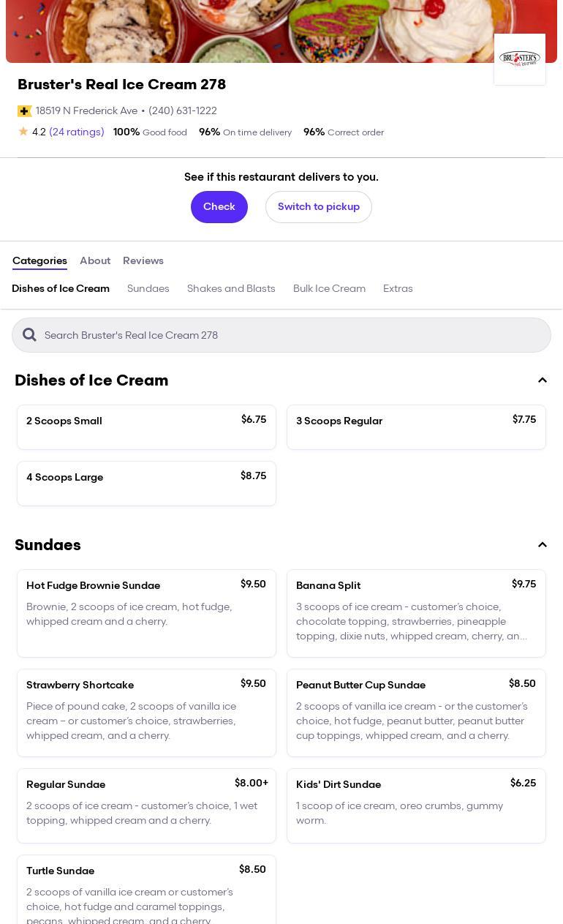Select the 2 Scoops Small item

[146, 427]
